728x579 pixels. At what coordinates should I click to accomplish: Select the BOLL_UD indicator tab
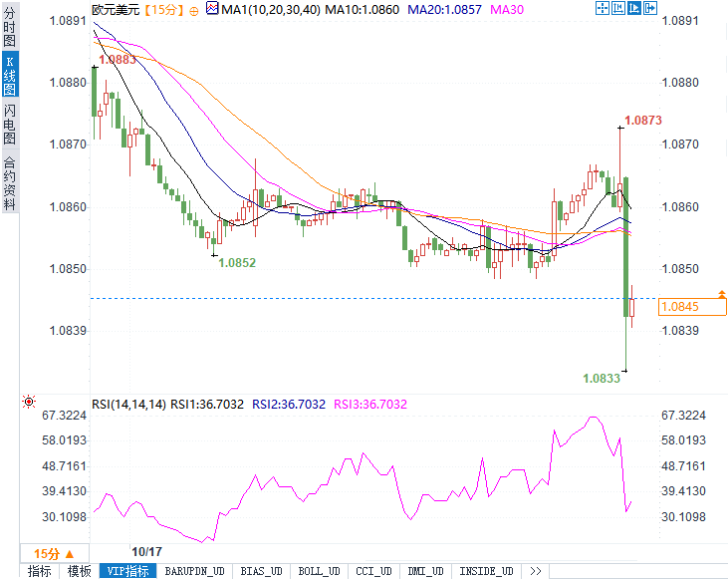[319, 571]
